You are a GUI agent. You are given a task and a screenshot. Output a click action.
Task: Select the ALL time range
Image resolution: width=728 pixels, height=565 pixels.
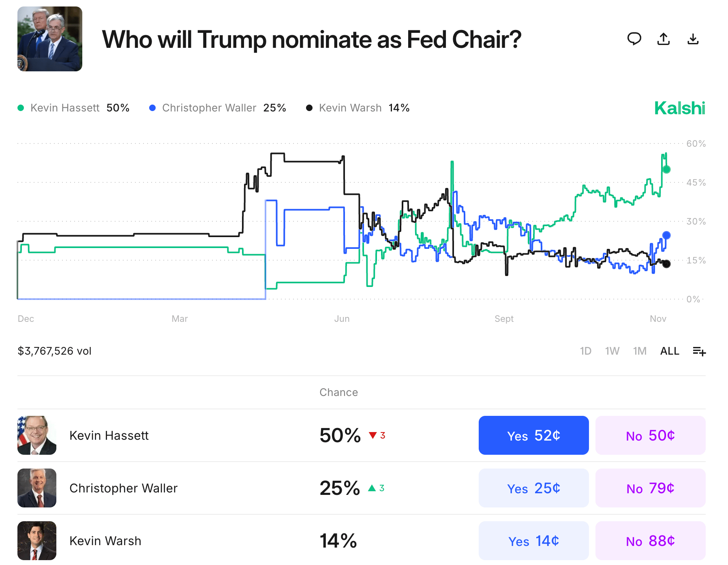pos(670,351)
